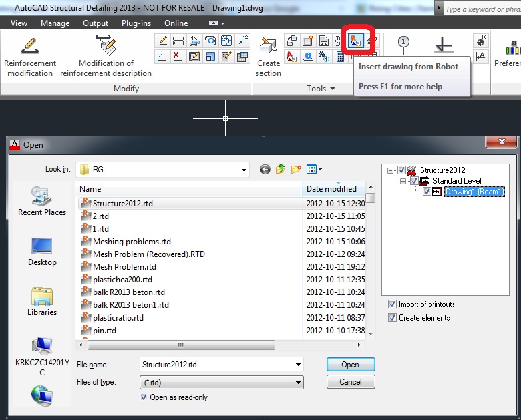Open computer KRKCZC14201YC in the sidebar
The width and height of the screenshot is (521, 420).
click(x=42, y=357)
